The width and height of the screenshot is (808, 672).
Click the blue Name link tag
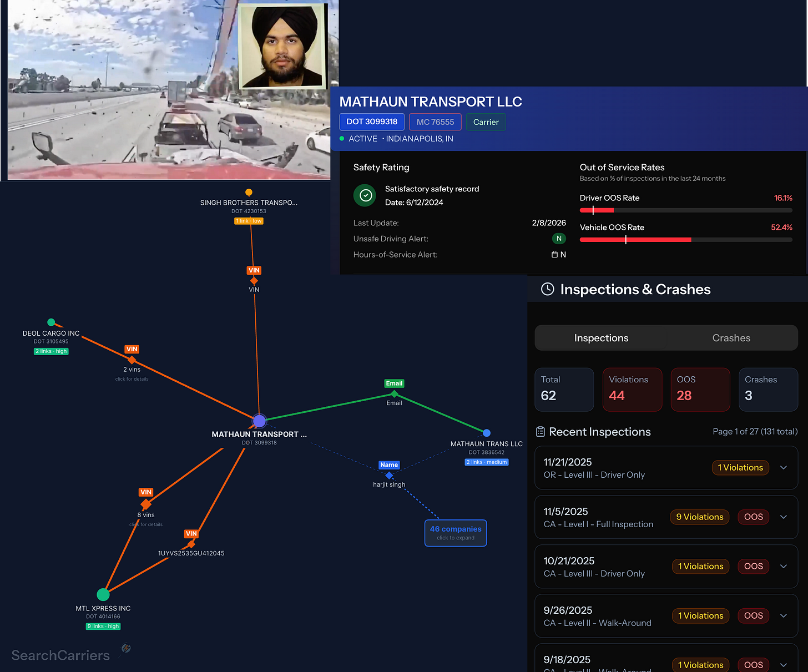tap(389, 465)
